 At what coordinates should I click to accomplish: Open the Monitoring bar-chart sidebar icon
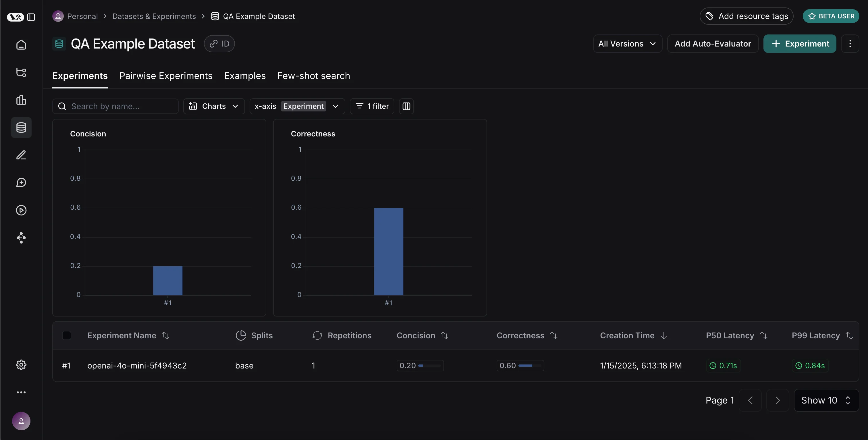click(x=21, y=100)
